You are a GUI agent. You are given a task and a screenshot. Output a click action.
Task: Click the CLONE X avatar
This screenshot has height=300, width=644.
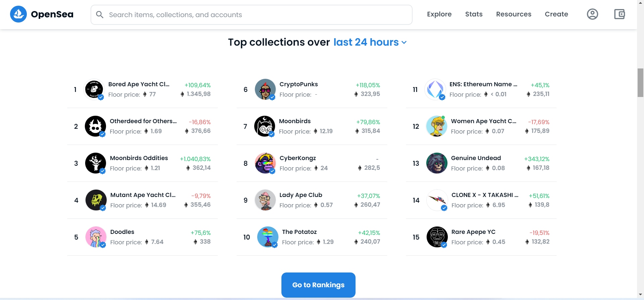point(437,200)
